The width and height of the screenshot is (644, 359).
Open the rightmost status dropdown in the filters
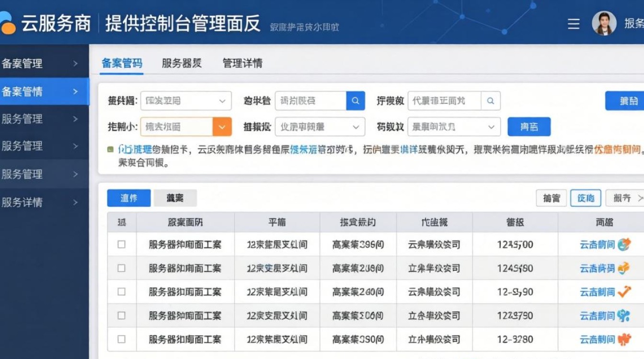click(x=453, y=127)
